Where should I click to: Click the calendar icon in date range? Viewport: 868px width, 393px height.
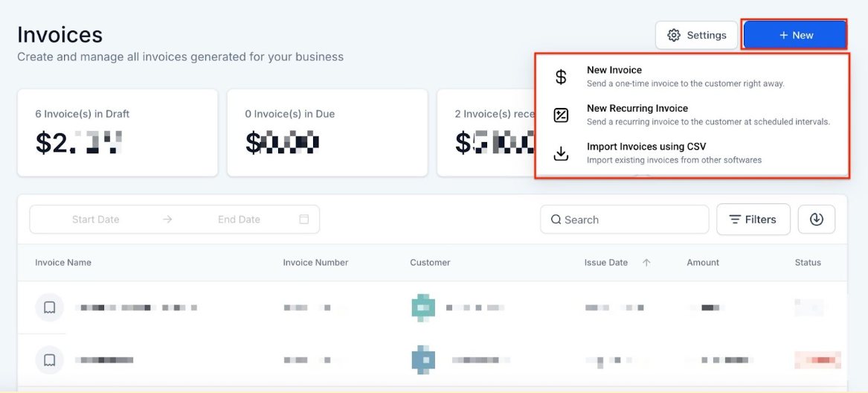(303, 220)
